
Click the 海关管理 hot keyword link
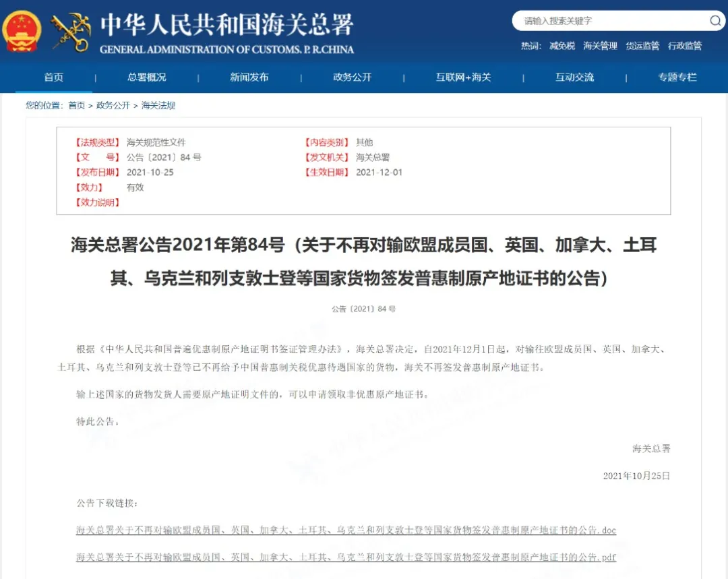tap(601, 46)
